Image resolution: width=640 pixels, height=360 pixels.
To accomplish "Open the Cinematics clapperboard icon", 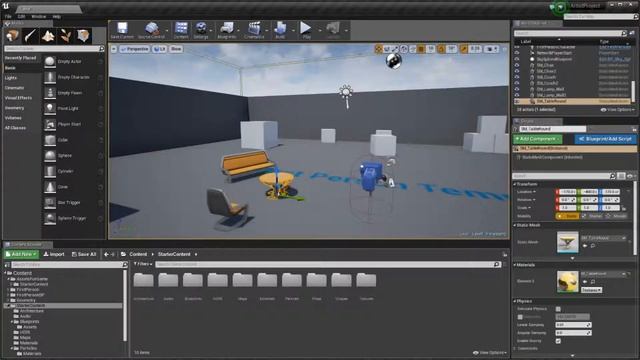I will coord(254,28).
